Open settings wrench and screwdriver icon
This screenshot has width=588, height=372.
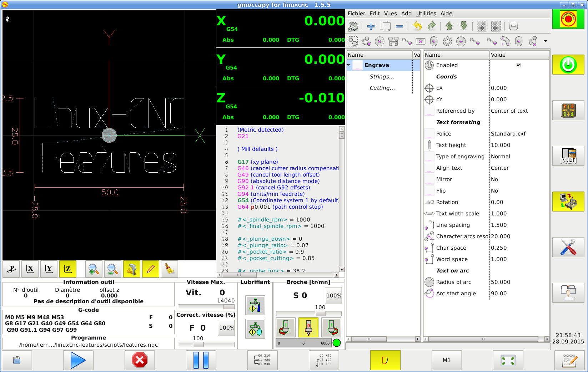pos(568,247)
